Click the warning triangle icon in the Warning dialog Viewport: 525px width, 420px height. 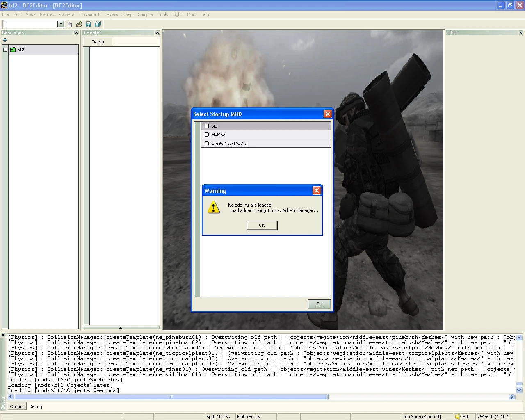point(214,208)
